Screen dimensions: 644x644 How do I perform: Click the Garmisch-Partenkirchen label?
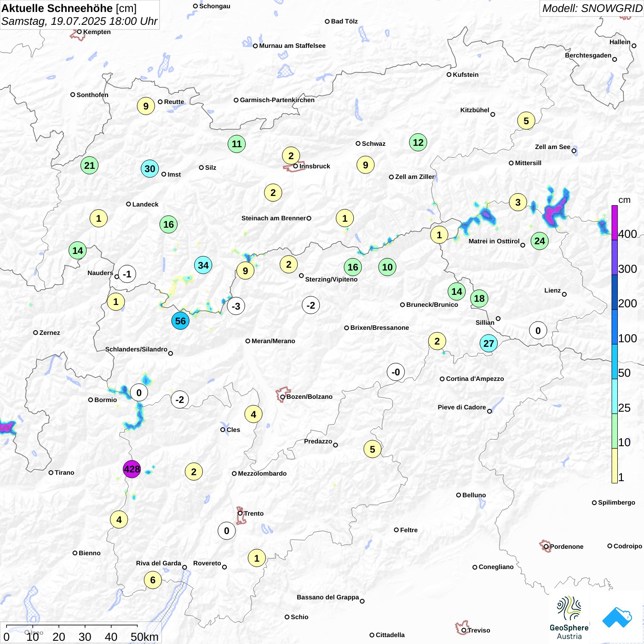click(277, 100)
